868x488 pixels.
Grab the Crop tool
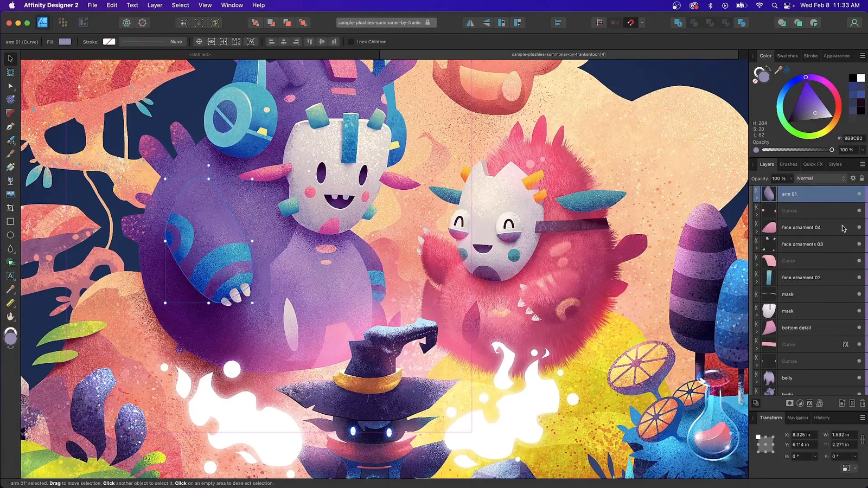click(x=10, y=207)
